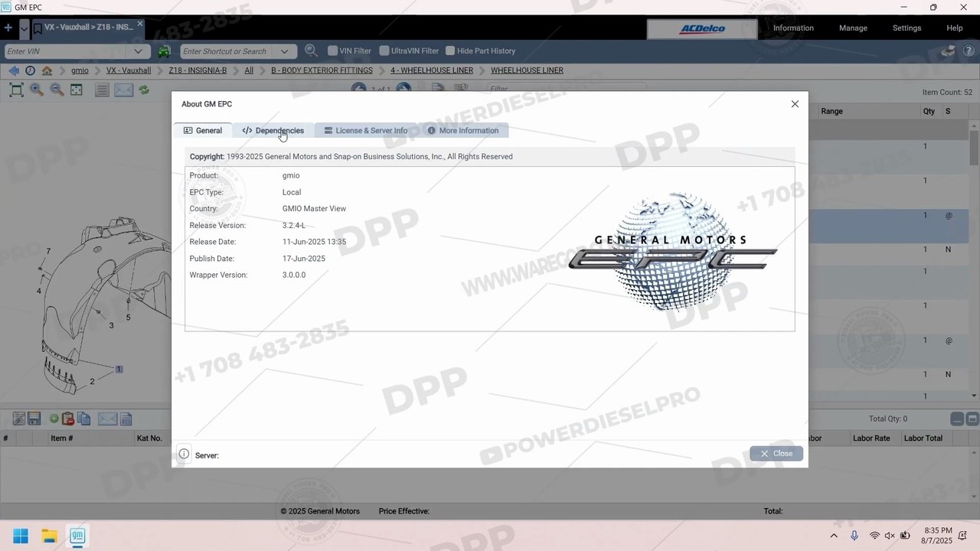Screen dimensions: 980x551
Task: Add a new tab with the plus icon
Action: [8, 28]
